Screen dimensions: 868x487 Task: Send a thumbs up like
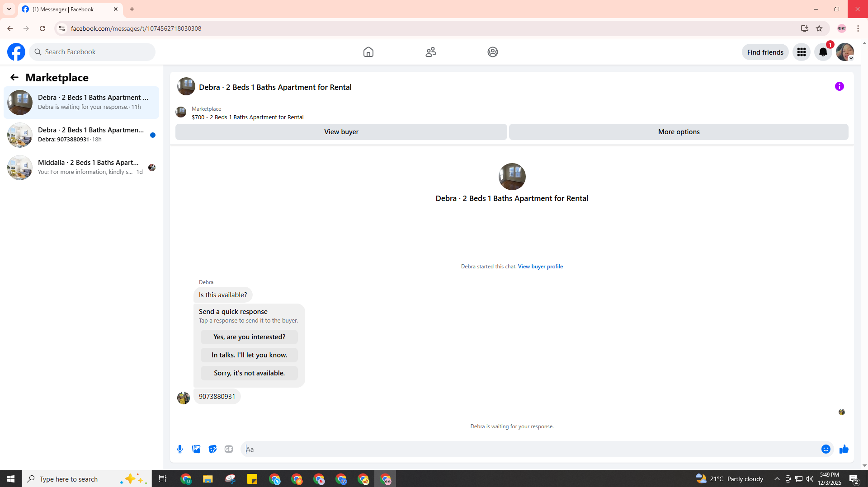click(844, 449)
